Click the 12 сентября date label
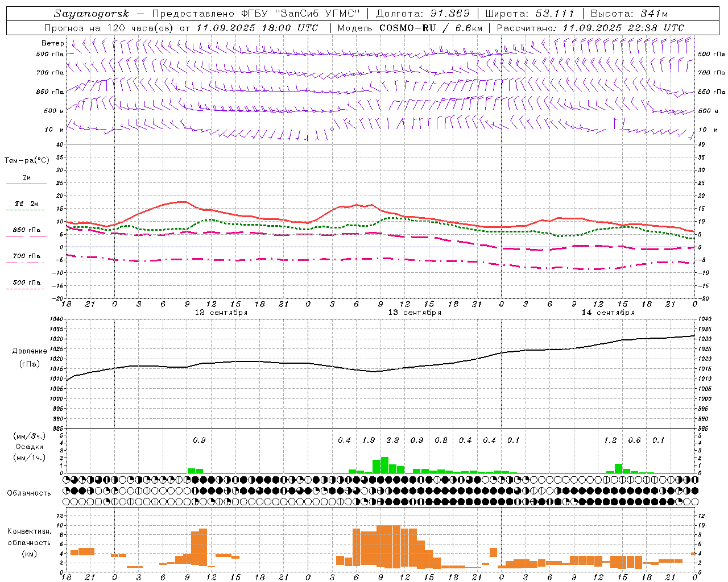Viewport: 728px width, 582px height. click(221, 313)
